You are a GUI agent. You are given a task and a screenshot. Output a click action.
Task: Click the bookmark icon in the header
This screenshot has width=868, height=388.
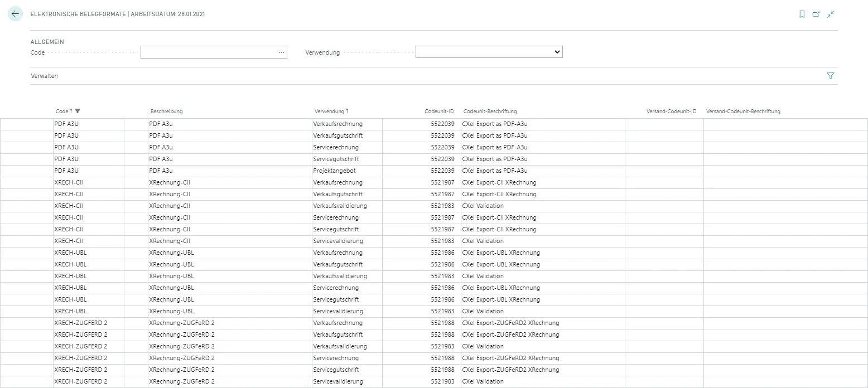[x=802, y=14]
